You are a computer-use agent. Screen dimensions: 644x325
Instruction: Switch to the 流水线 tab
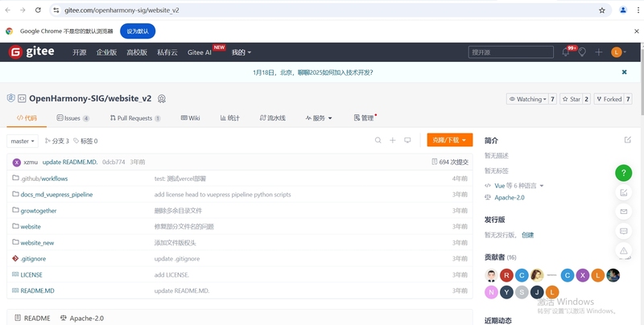pyautogui.click(x=272, y=117)
